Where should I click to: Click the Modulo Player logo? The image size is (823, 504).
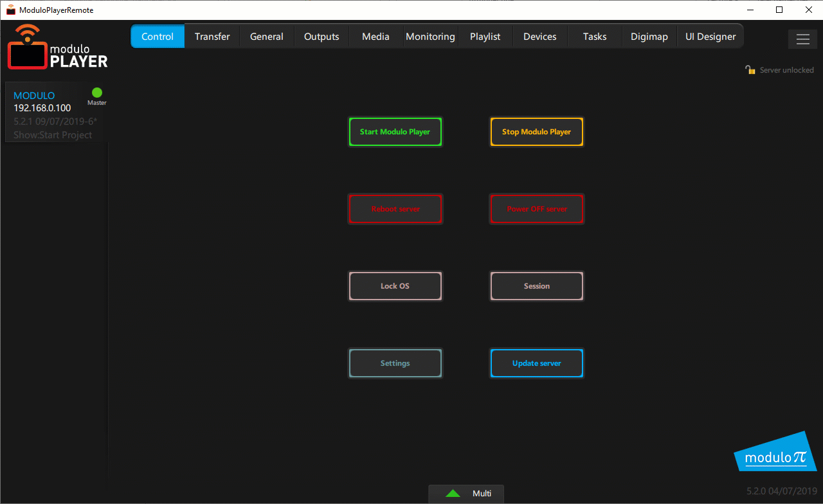57,47
